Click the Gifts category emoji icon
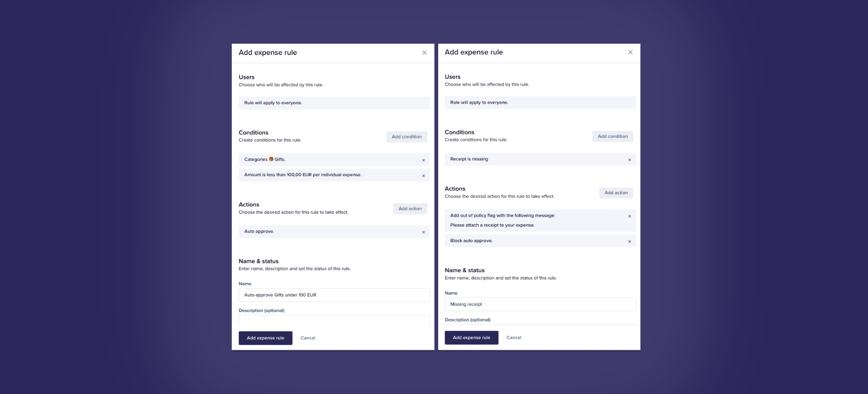The width and height of the screenshot is (868, 394). point(271,159)
